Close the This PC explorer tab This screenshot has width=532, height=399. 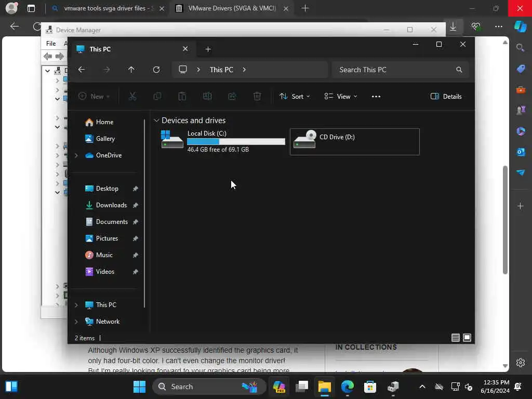point(185,49)
